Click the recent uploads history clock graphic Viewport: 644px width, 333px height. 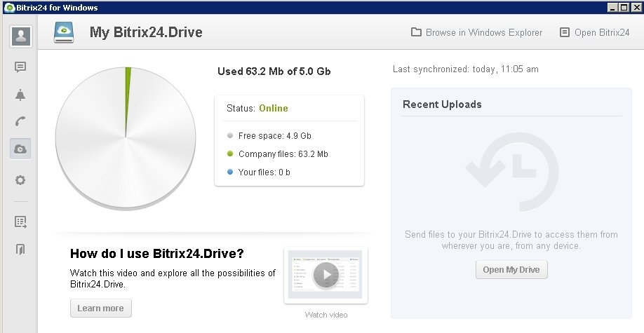(511, 172)
